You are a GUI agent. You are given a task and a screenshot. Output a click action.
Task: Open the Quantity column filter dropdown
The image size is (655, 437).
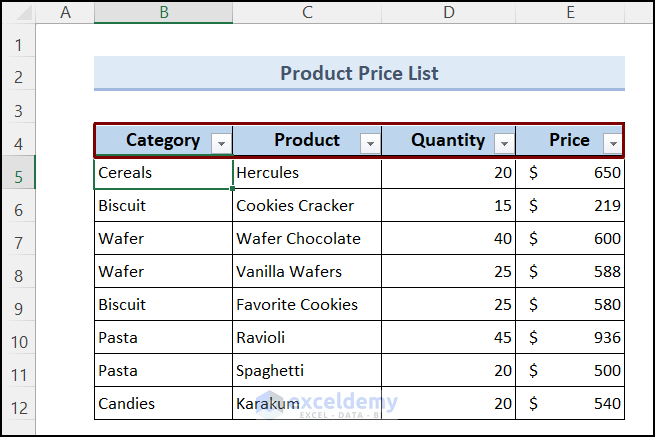click(x=504, y=143)
